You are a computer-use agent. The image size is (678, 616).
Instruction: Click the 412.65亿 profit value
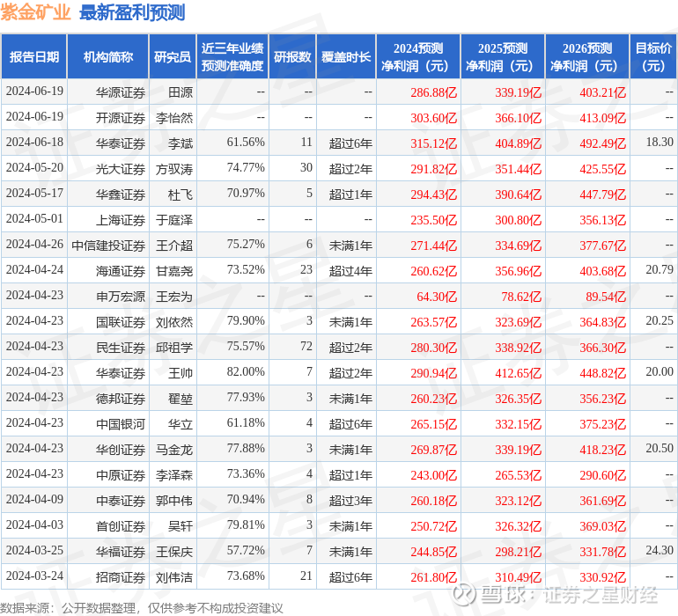point(518,372)
